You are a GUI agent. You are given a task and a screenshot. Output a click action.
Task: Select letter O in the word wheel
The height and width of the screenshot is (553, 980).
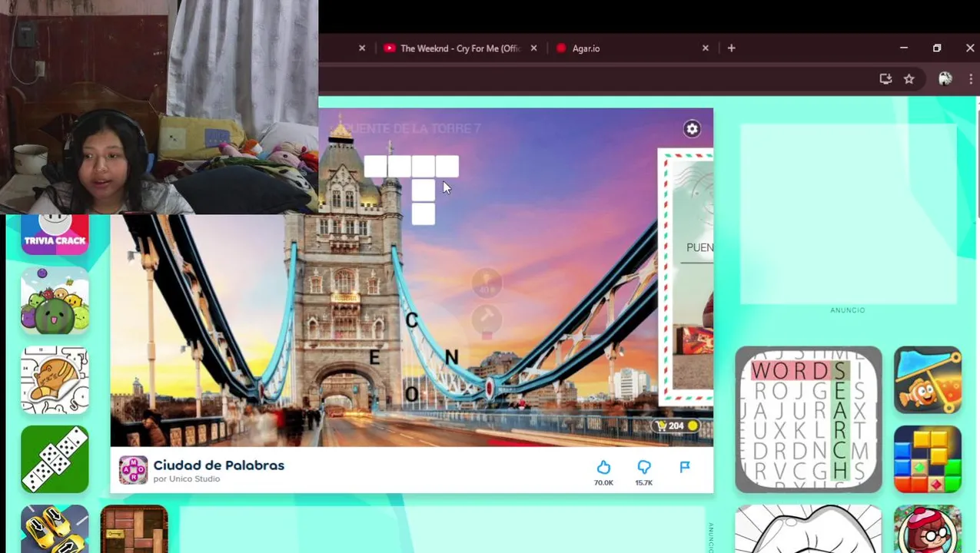(x=412, y=395)
